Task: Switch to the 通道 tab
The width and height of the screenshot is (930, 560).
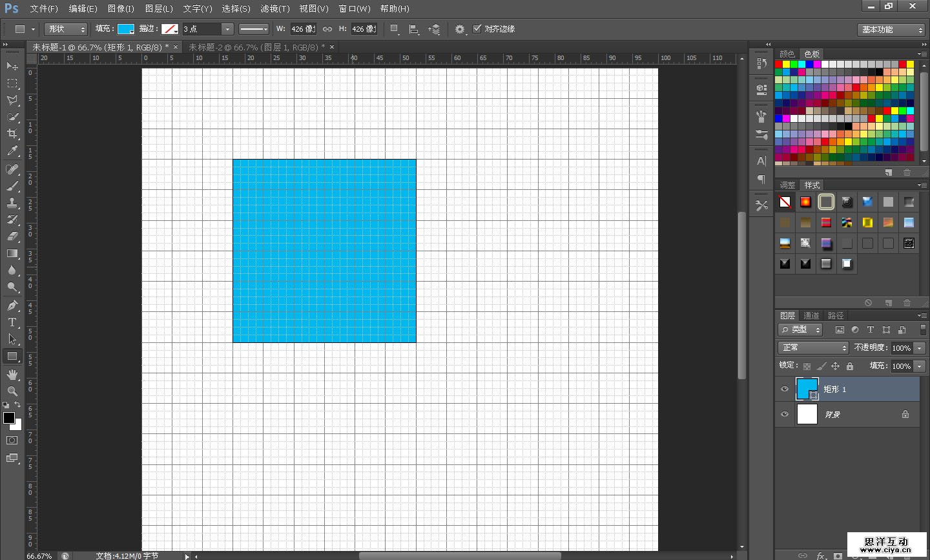Action: tap(811, 315)
